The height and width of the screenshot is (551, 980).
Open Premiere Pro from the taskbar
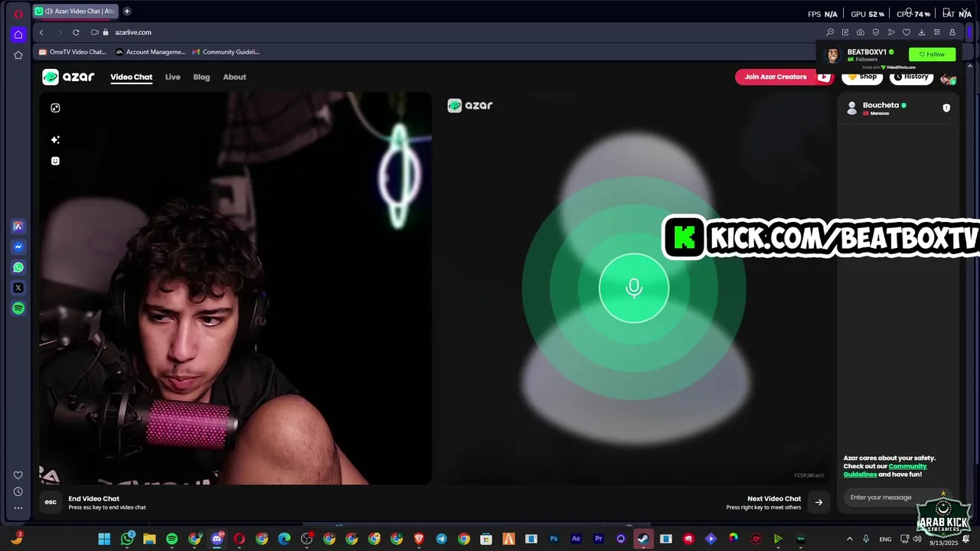click(x=599, y=539)
